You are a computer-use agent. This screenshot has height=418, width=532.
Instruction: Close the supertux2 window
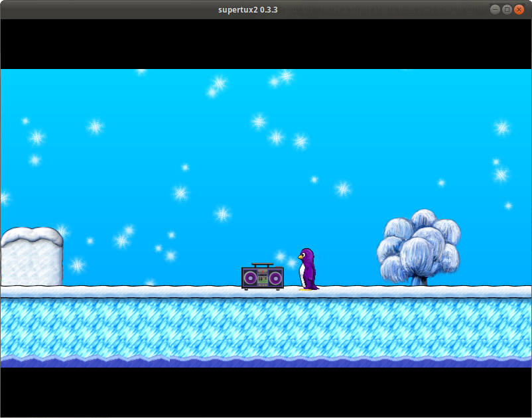(519, 9)
